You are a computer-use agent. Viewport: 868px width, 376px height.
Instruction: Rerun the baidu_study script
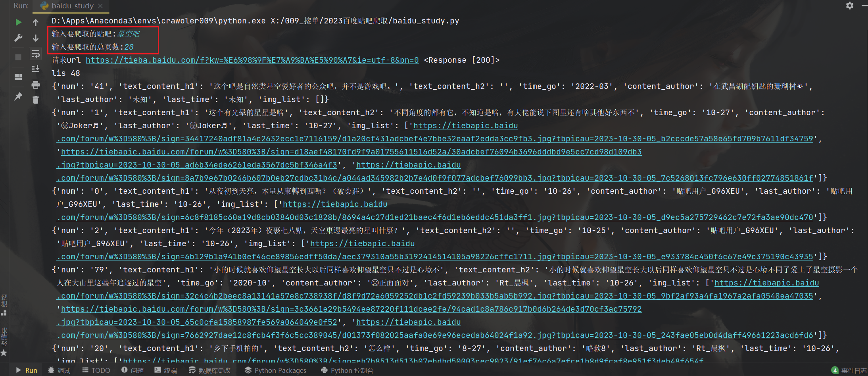pos(18,23)
